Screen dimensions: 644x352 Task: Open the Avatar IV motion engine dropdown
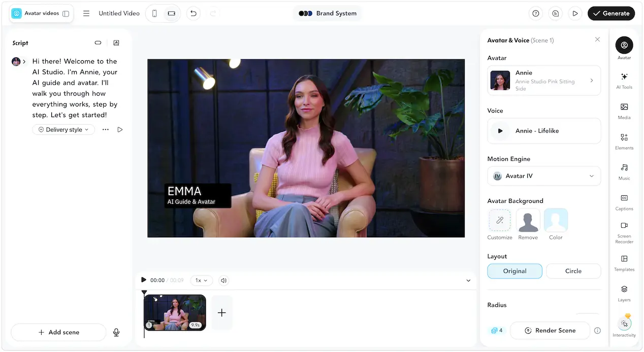(x=544, y=176)
